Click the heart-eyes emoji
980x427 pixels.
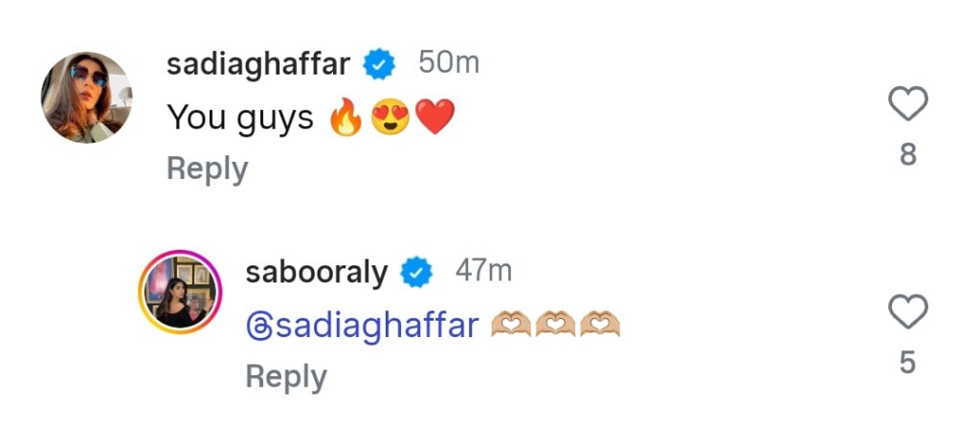tap(390, 118)
